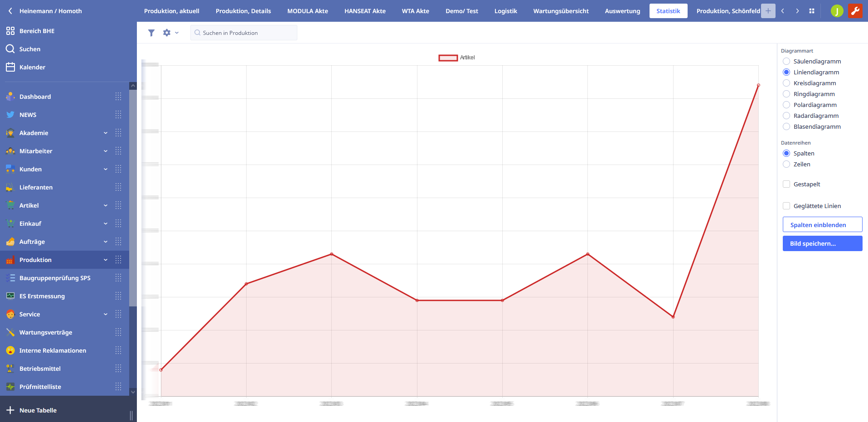The image size is (868, 422).
Task: Click the Baugruppenprüfung SPS list icon
Action: pyautogui.click(x=10, y=278)
